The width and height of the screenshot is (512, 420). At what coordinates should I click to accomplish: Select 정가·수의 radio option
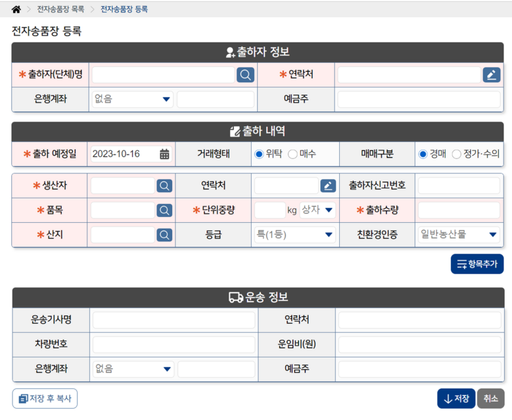(456, 154)
